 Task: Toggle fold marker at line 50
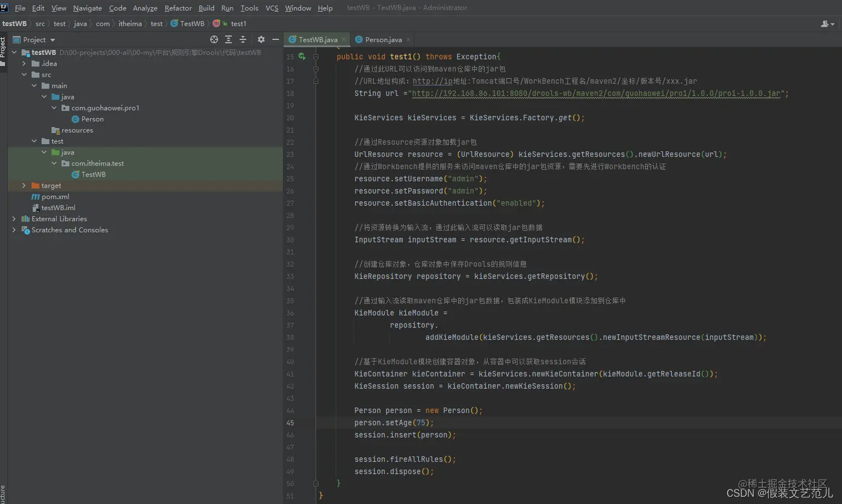tap(316, 483)
